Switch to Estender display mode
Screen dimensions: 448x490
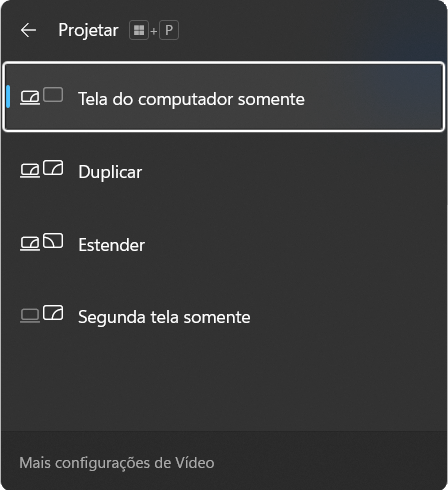(224, 244)
